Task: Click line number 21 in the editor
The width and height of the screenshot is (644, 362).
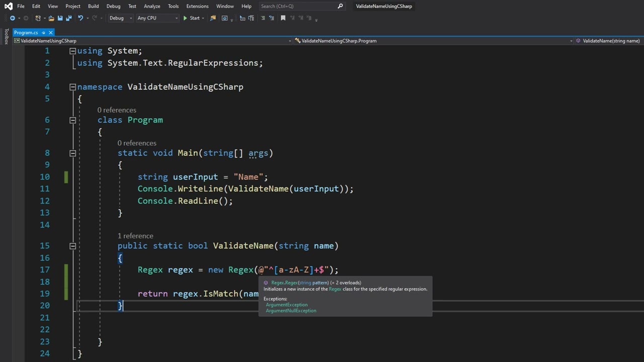Action: [x=45, y=318]
